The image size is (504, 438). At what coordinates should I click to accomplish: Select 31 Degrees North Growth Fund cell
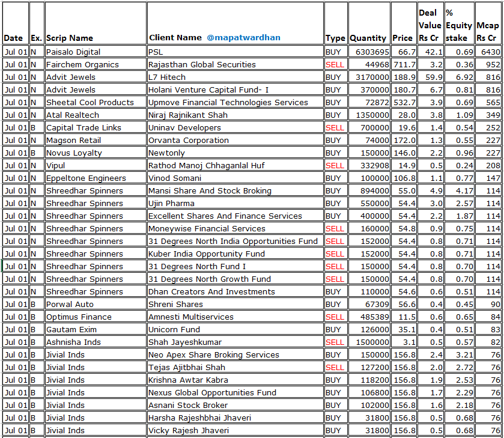click(x=235, y=279)
